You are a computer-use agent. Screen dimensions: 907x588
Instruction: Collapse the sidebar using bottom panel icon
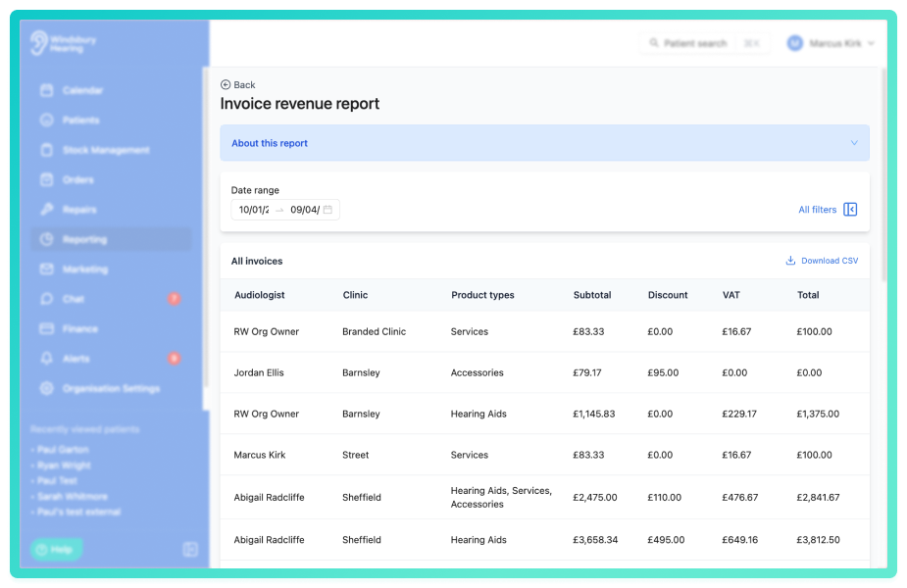tap(190, 549)
